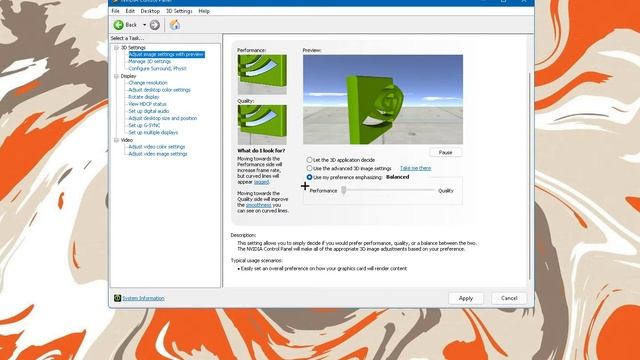
Task: Click the System Information NVIDIA icon
Action: (x=118, y=298)
